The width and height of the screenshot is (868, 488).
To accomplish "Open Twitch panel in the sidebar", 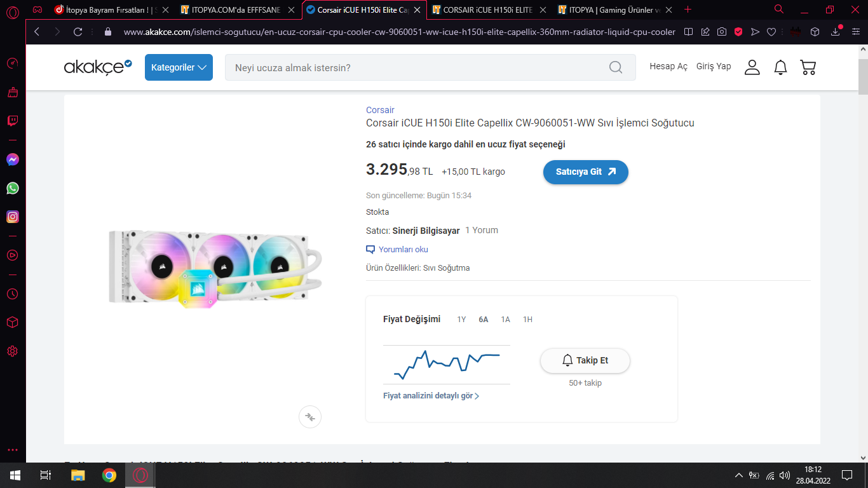I will (13, 121).
